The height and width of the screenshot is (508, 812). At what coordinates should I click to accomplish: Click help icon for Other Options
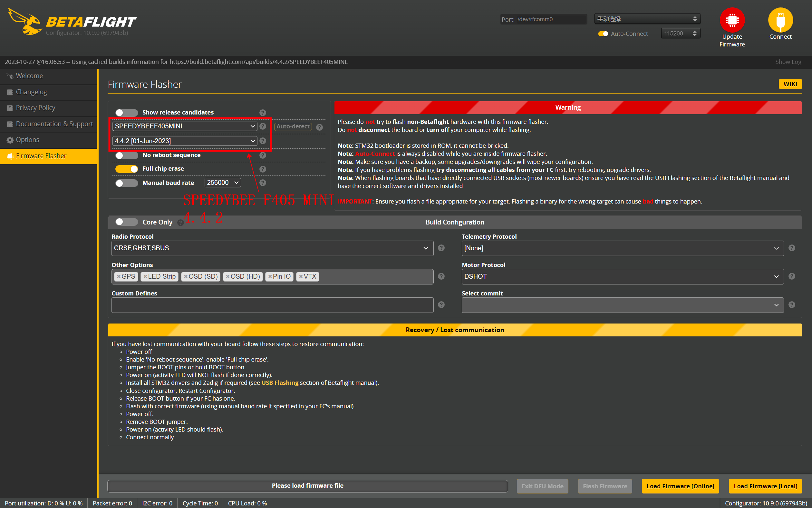point(441,276)
